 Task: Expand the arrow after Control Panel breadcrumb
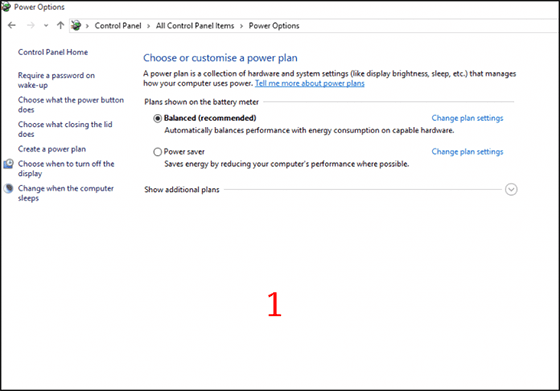[x=149, y=26]
